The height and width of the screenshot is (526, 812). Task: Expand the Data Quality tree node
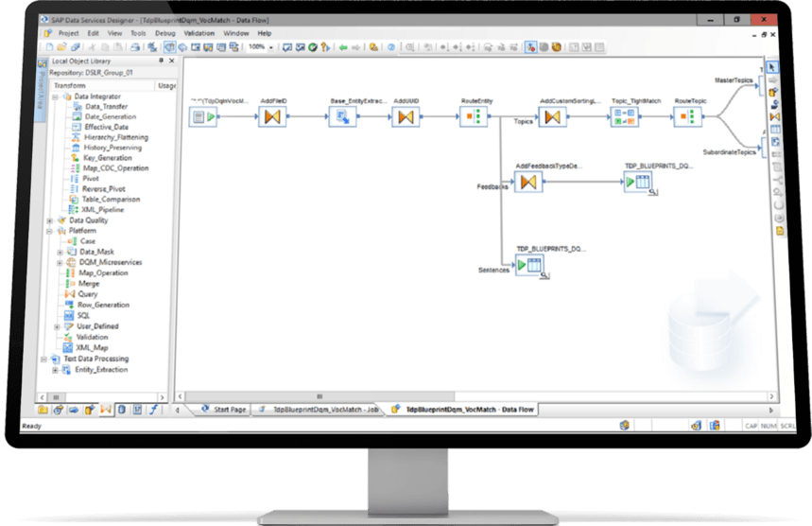click(50, 220)
